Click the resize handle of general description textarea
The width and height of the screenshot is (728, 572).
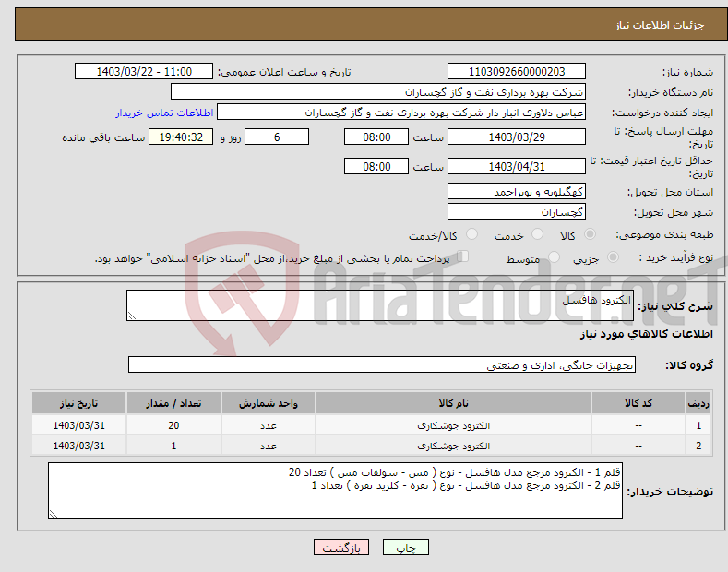132,316
